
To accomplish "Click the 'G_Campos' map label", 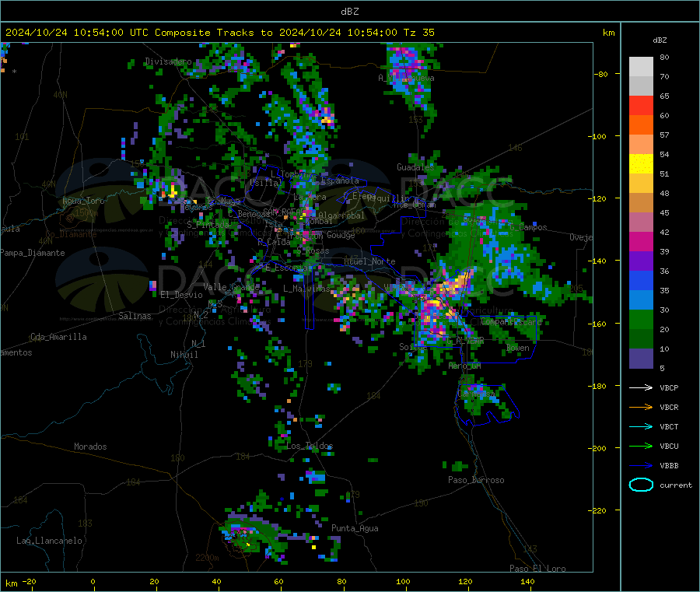I will 528,227.
